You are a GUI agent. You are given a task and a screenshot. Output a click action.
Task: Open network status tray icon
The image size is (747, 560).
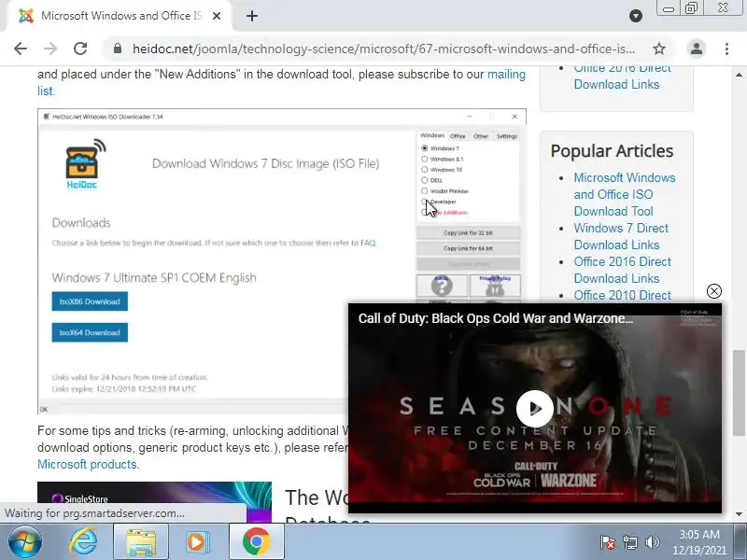629,542
